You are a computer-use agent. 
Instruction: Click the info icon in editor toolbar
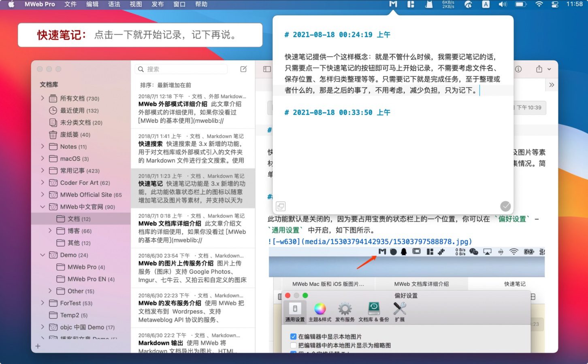[518, 69]
